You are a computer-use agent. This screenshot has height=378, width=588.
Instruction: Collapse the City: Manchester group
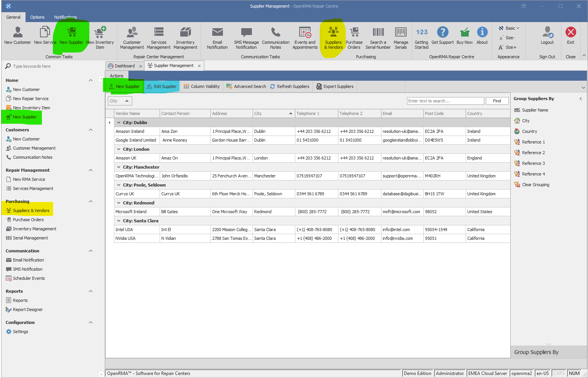[119, 167]
